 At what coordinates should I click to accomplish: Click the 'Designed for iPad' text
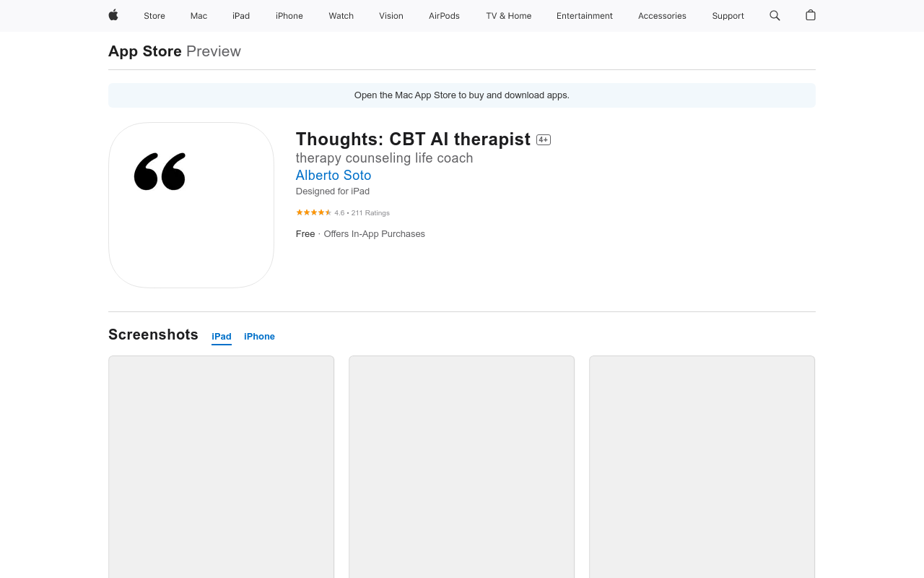(333, 191)
